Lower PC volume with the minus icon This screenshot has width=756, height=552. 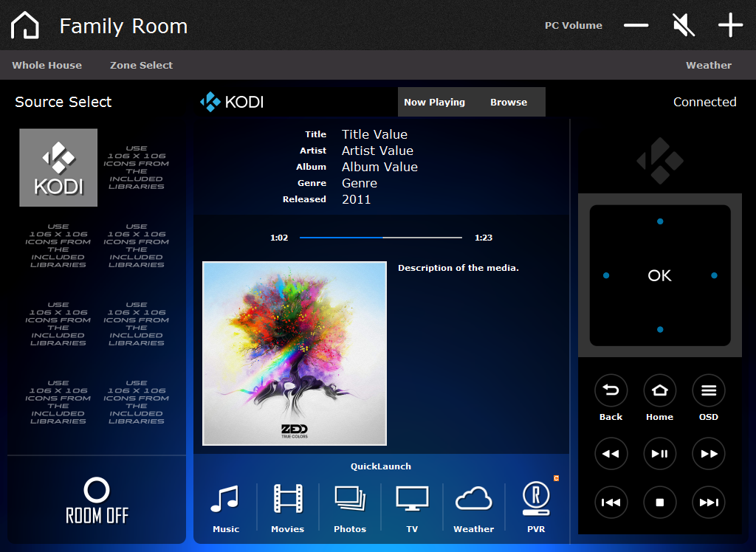coord(636,25)
